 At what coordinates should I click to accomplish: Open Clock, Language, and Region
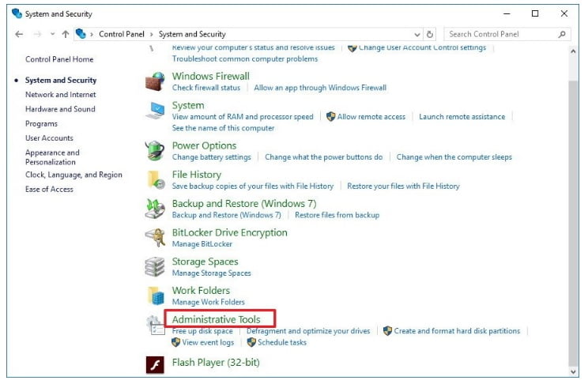point(73,175)
